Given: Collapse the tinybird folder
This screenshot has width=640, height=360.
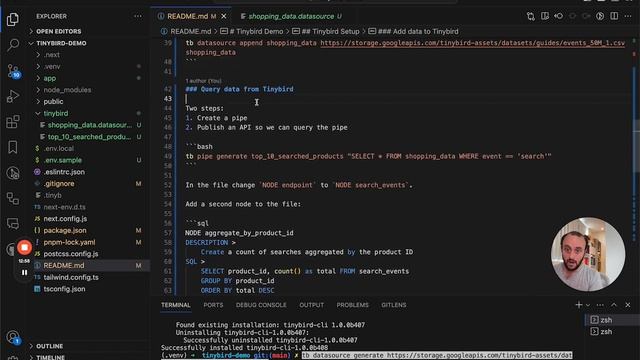Looking at the screenshot, I should pyautogui.click(x=56, y=113).
